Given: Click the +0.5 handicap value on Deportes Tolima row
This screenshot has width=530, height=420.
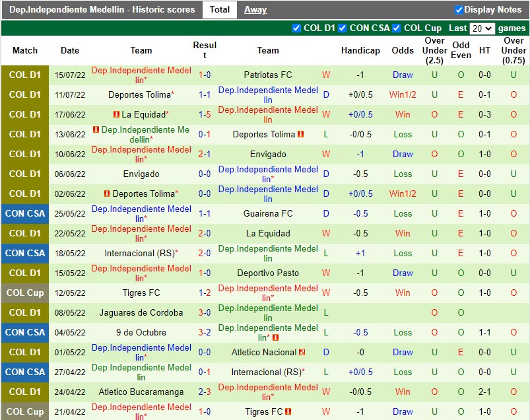Looking at the screenshot, I should pos(360,94).
